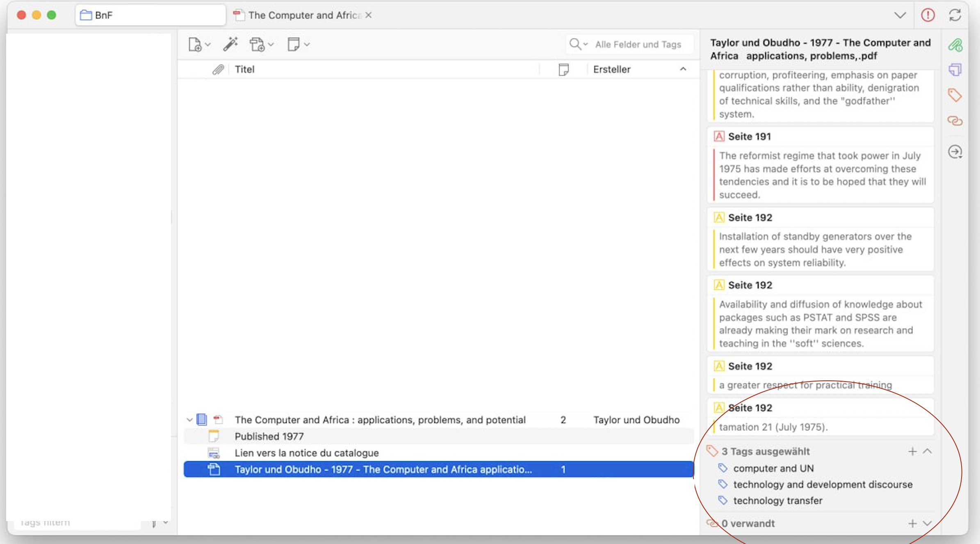Click the Alle Felder und Tags search field
Image resolution: width=980 pixels, height=544 pixels.
(x=638, y=44)
